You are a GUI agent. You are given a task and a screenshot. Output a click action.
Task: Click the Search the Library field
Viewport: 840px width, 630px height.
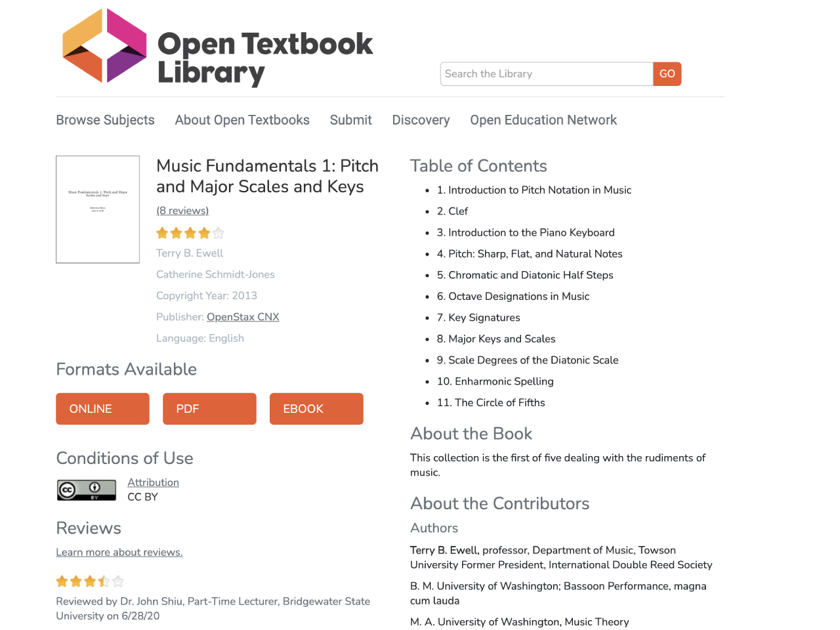(x=547, y=74)
